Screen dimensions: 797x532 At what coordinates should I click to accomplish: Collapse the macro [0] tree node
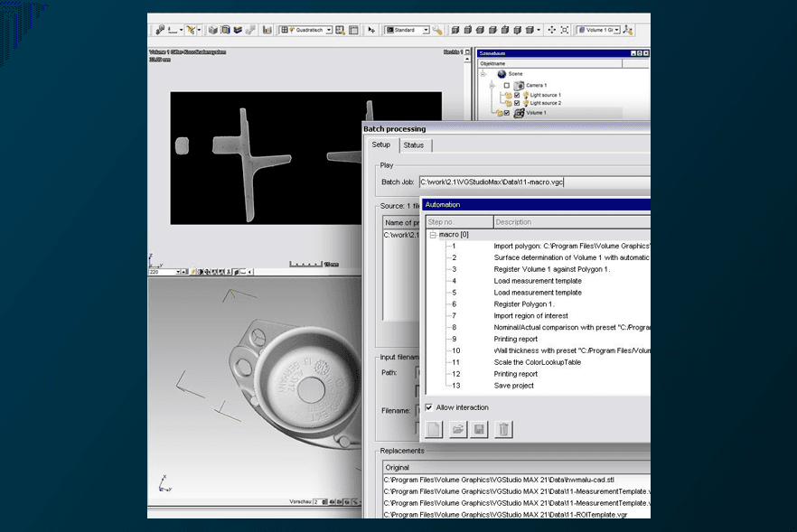[432, 234]
